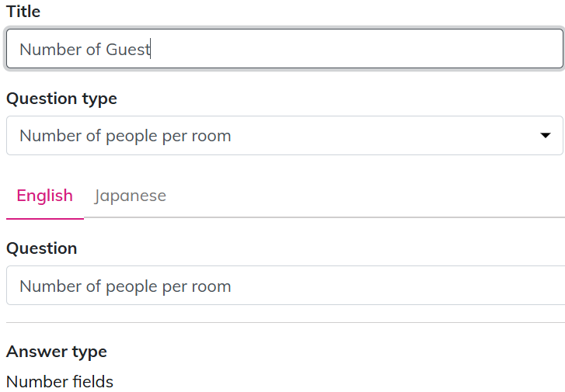Click the Answer type heading

[x=56, y=352]
